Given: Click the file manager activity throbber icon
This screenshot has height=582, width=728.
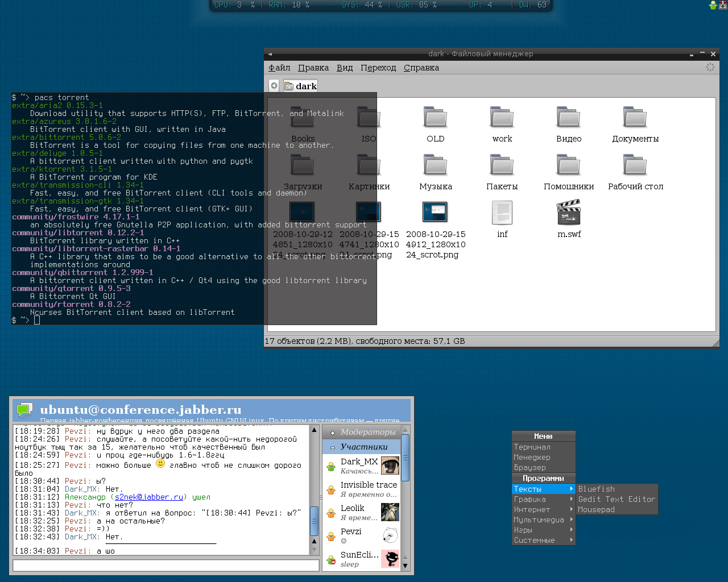Looking at the screenshot, I should click(x=710, y=67).
